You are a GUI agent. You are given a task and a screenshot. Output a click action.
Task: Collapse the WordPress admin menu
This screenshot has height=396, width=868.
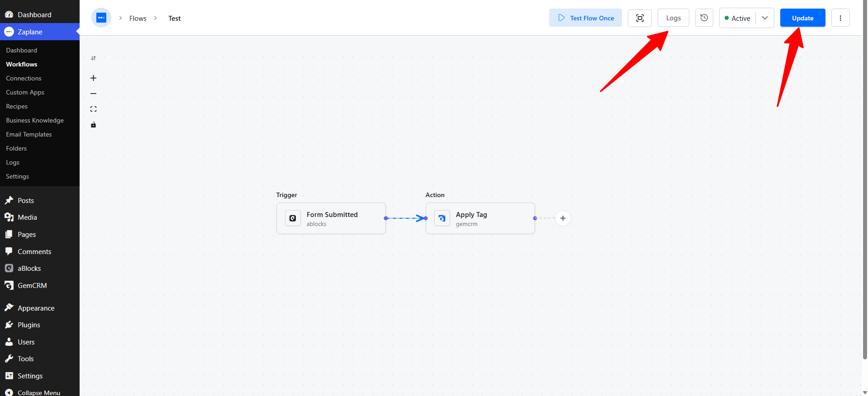tap(40, 392)
